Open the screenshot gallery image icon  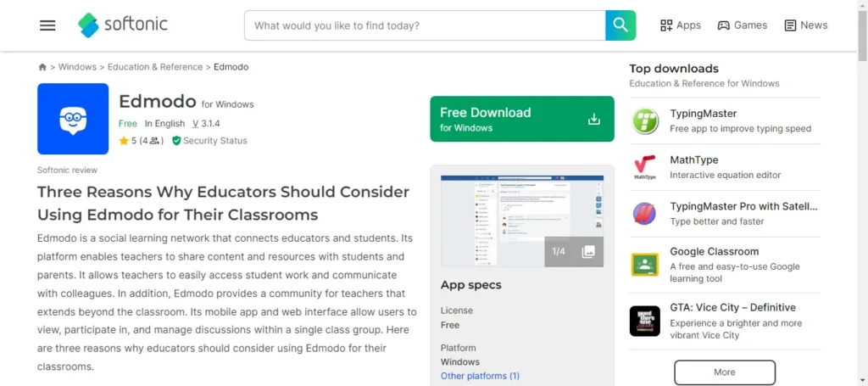588,251
